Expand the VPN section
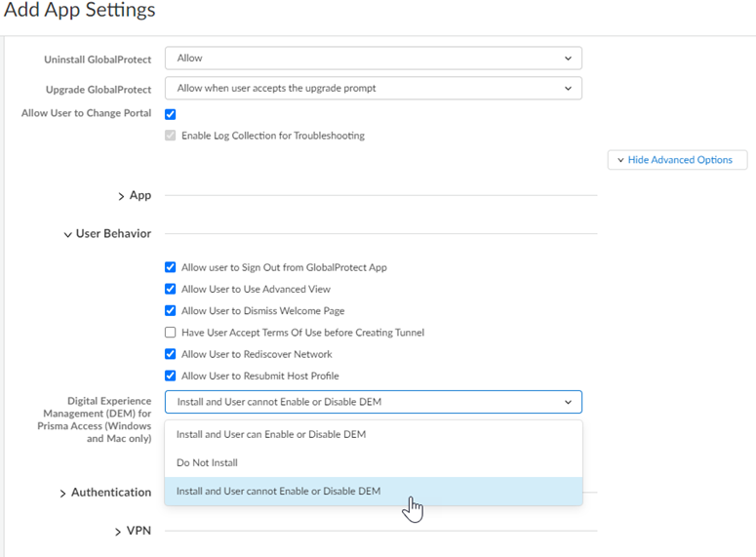756x557 pixels. (134, 532)
